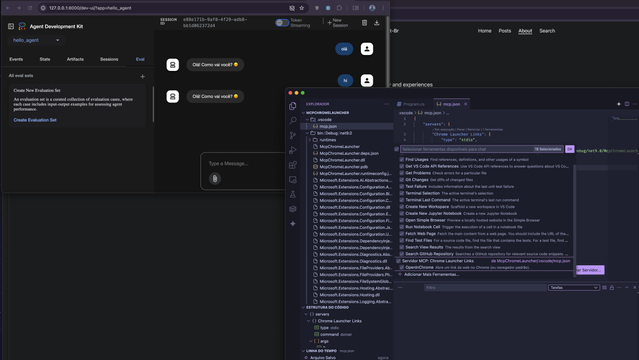
Task: Collapse the .vscode folder in Explorer
Action: click(x=308, y=119)
